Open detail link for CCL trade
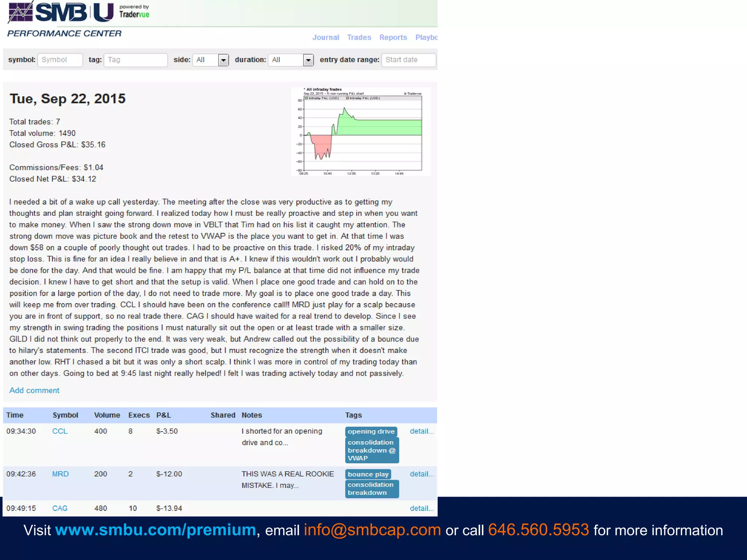The width and height of the screenshot is (747, 560). click(x=421, y=431)
